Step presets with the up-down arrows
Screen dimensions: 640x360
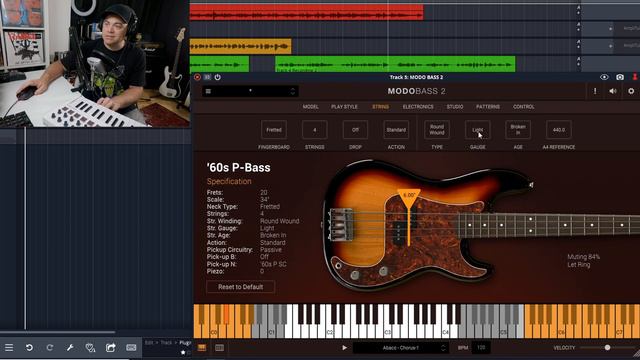click(x=293, y=91)
